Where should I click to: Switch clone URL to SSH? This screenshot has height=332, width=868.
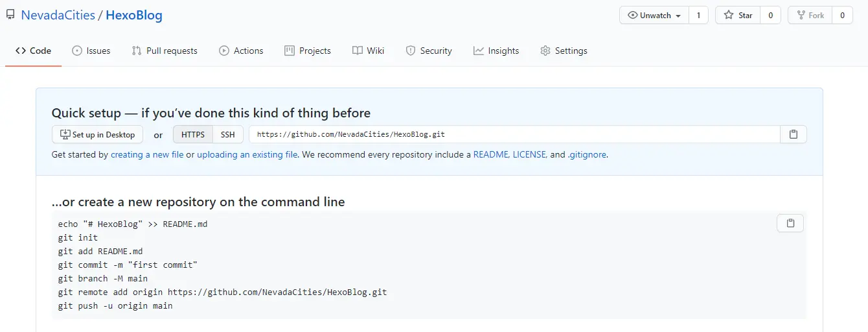[x=227, y=134]
